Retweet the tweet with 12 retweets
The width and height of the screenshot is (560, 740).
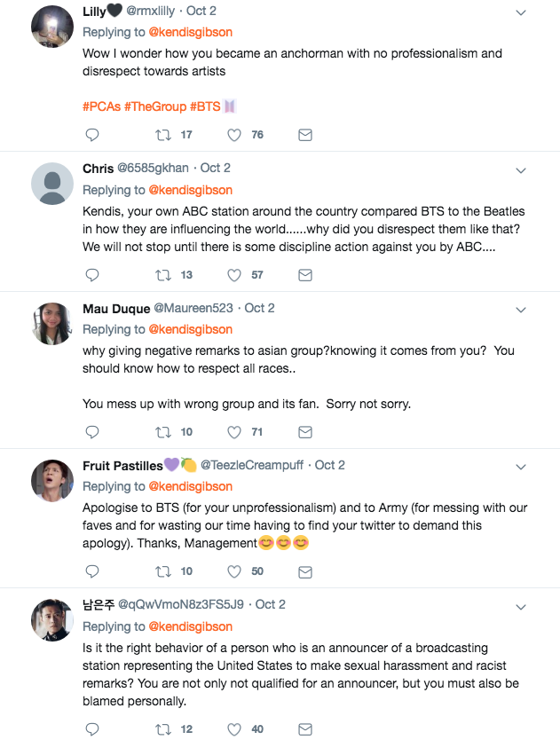click(163, 729)
